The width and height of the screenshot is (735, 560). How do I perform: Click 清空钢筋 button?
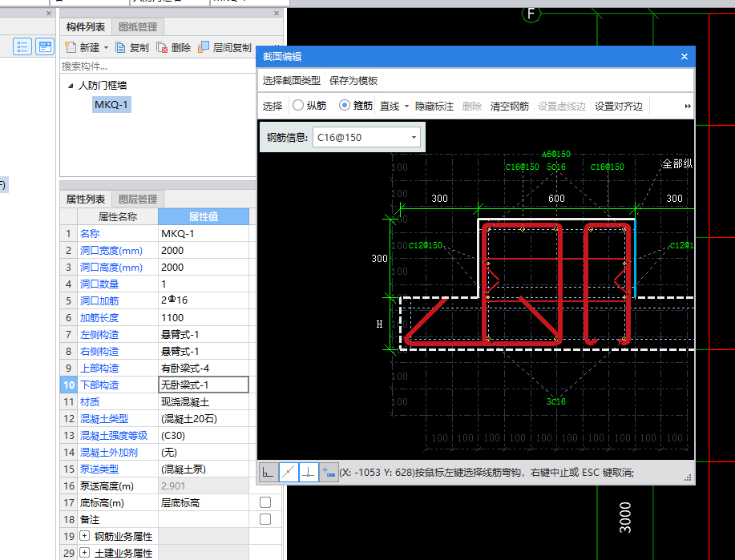(x=510, y=107)
